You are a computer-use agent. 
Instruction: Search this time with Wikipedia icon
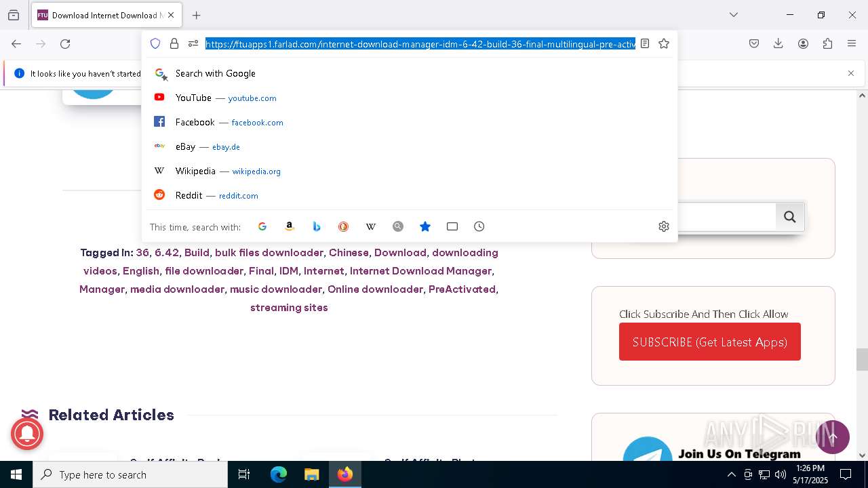(371, 226)
